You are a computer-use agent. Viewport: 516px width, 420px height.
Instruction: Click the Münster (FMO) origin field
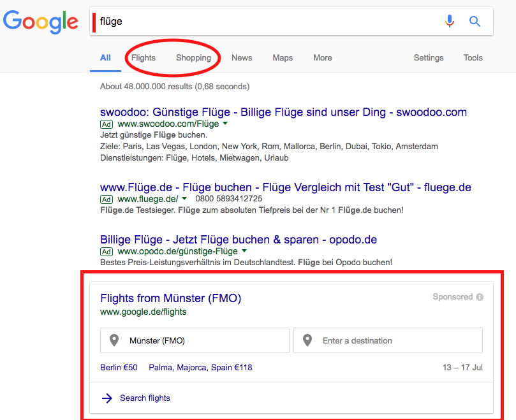[x=195, y=340]
